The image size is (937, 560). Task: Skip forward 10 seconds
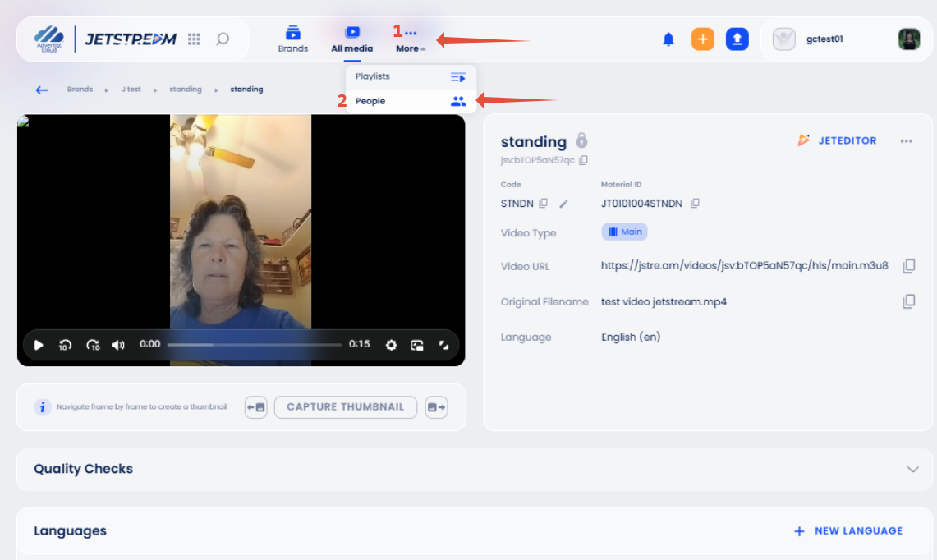coord(93,345)
